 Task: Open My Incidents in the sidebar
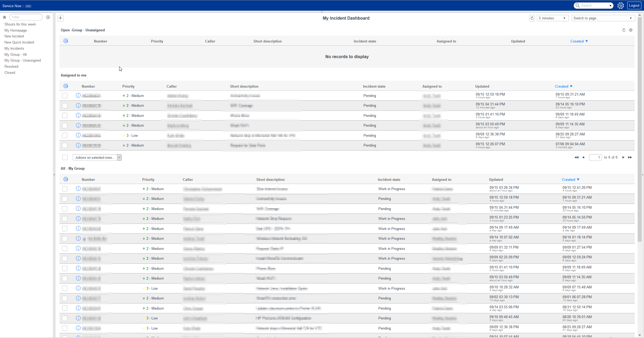click(x=14, y=48)
